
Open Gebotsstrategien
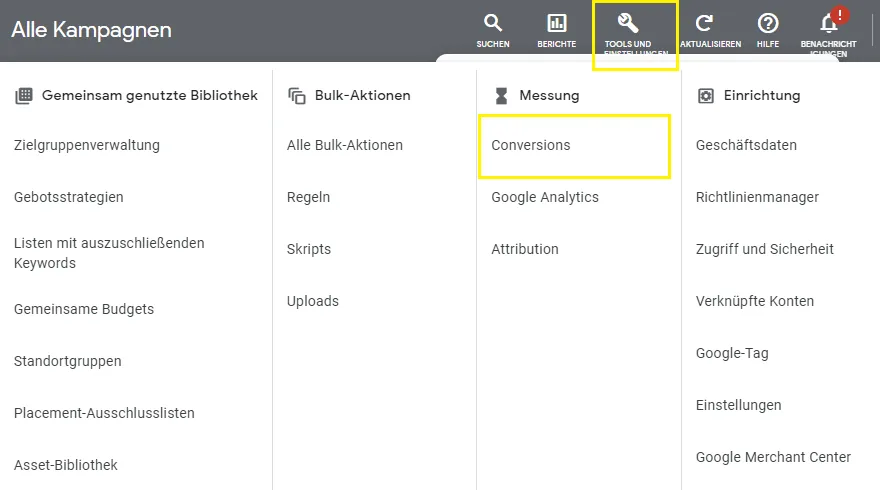tap(68, 197)
